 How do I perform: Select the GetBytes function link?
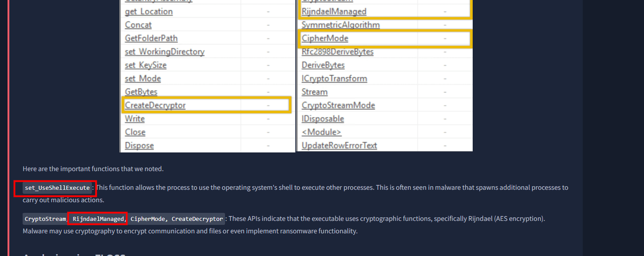(141, 92)
